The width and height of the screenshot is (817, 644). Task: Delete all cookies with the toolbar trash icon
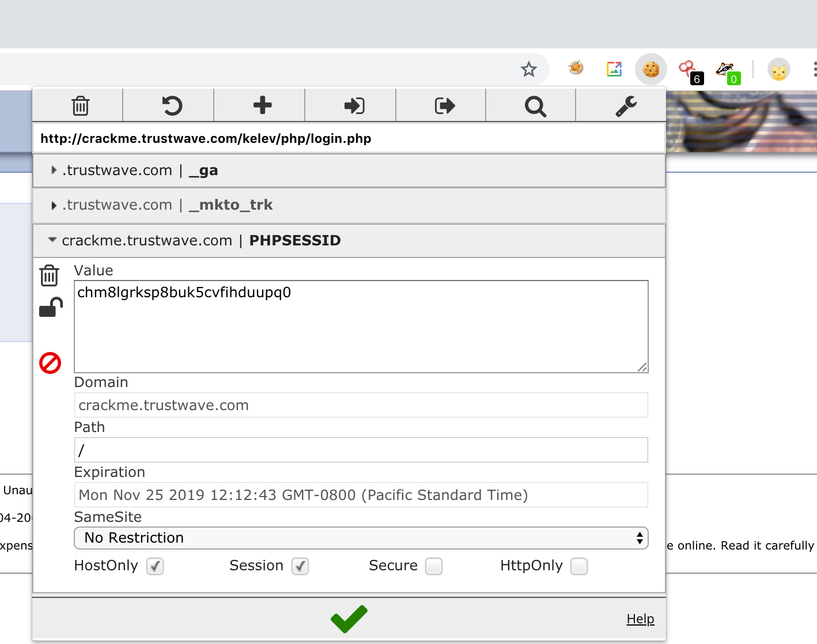pos(80,105)
